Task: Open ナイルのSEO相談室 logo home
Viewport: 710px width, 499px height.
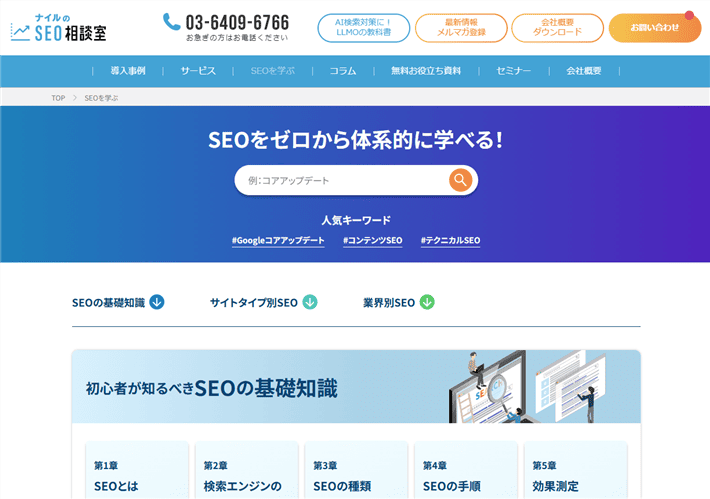Action: pos(59,28)
